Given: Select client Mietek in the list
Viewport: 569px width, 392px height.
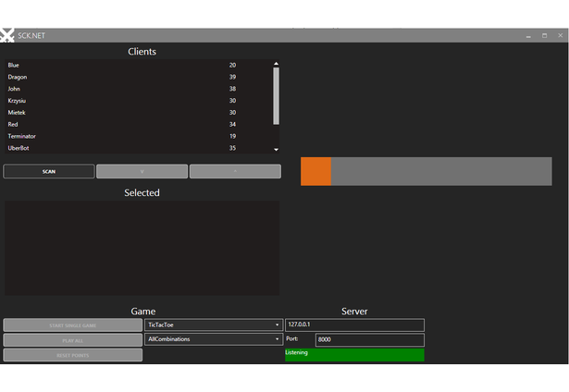Looking at the screenshot, I should [x=138, y=113].
